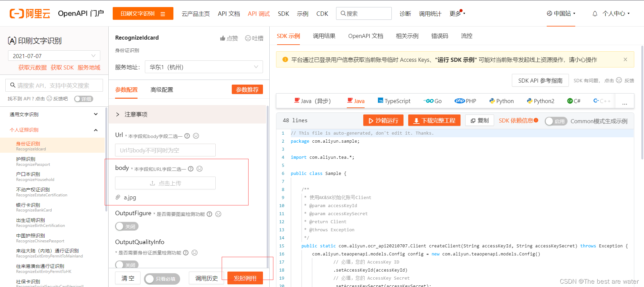
Task: Switch to the OpenAPI 文档 tab
Action: (x=366, y=36)
